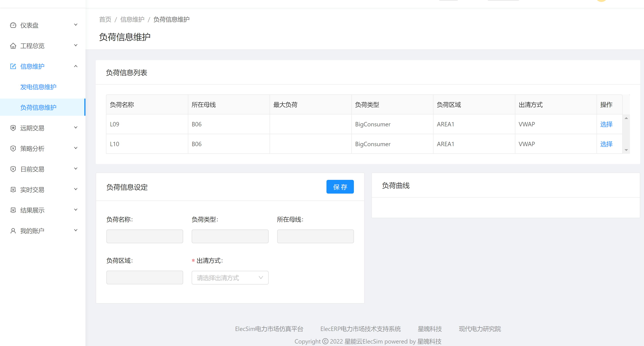Viewport: 644px width, 346px height.
Task: Click the yen document icon beside 实时交易
Action: [x=13, y=190]
